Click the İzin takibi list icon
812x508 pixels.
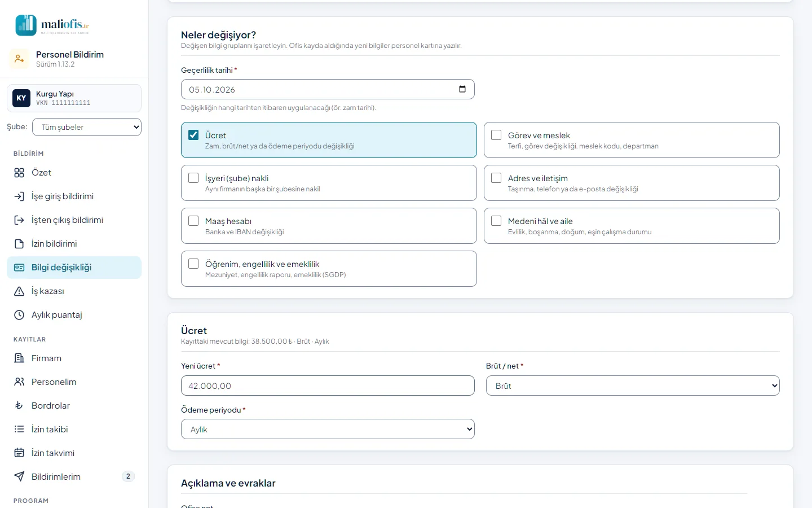click(19, 430)
